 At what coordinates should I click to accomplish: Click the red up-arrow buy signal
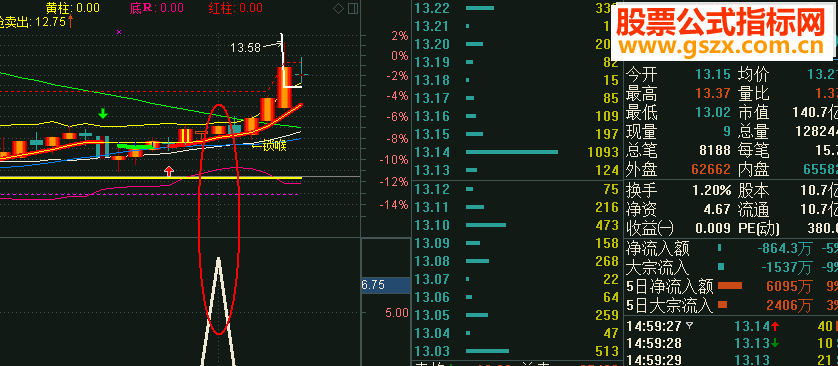pyautogui.click(x=169, y=171)
